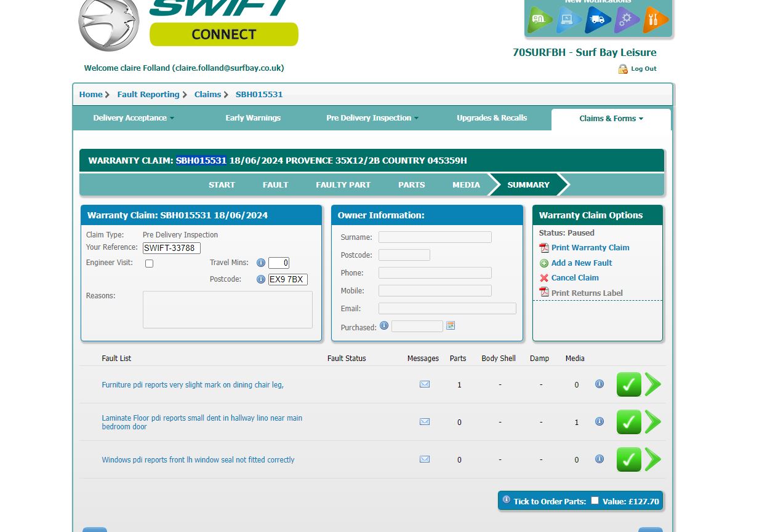This screenshot has height=532, width=778.
Task: Click the Home breadcrumb link
Action: click(90, 94)
